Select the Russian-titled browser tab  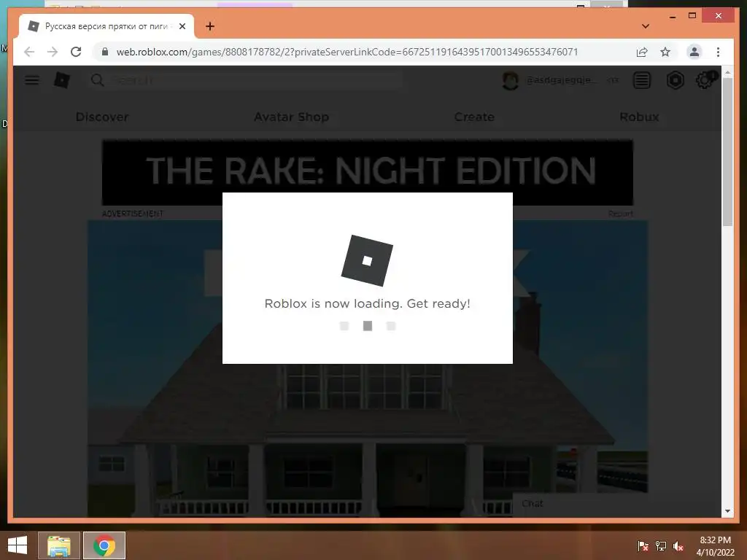107,26
